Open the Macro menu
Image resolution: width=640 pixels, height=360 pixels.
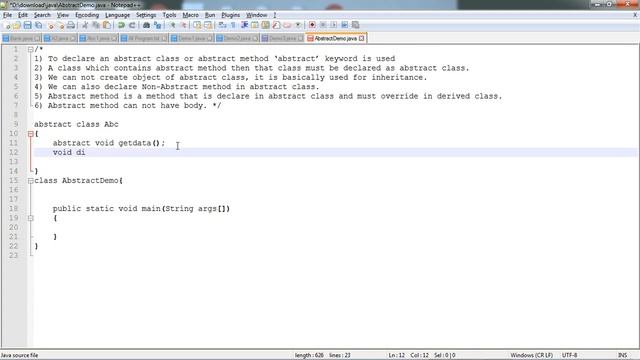tap(190, 15)
